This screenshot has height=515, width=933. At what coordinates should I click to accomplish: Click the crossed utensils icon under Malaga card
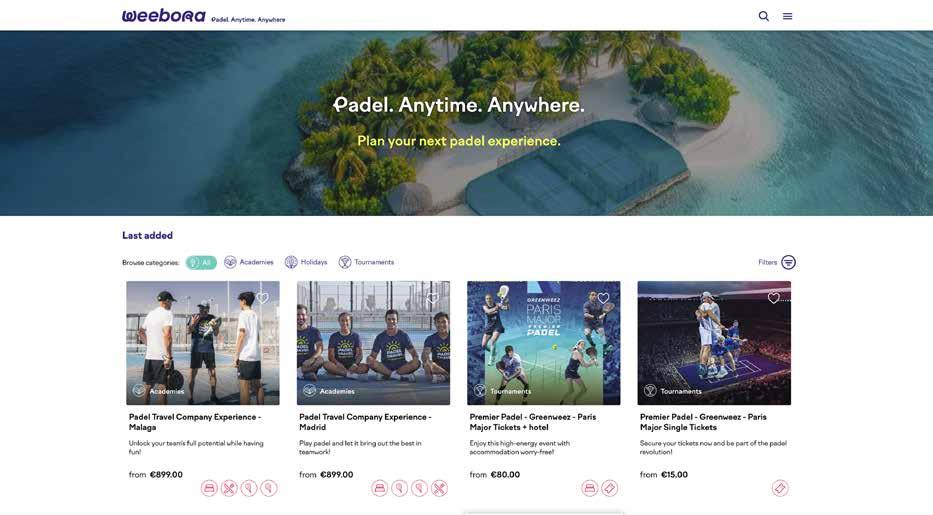[229, 488]
